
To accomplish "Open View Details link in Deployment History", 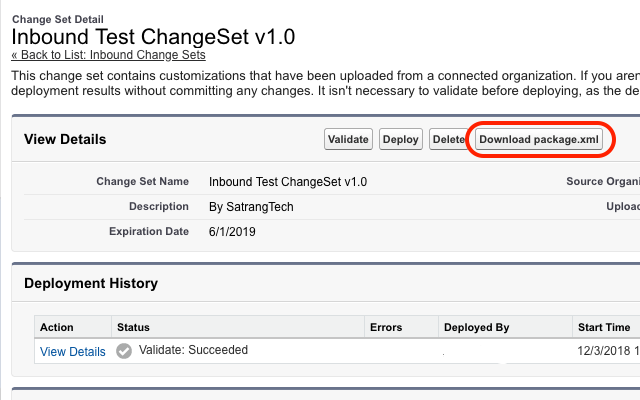I will (72, 352).
